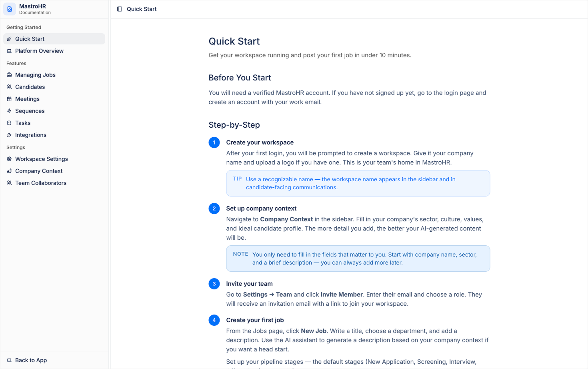
Task: Click the Platform Overview laptop icon
Action: click(x=9, y=51)
